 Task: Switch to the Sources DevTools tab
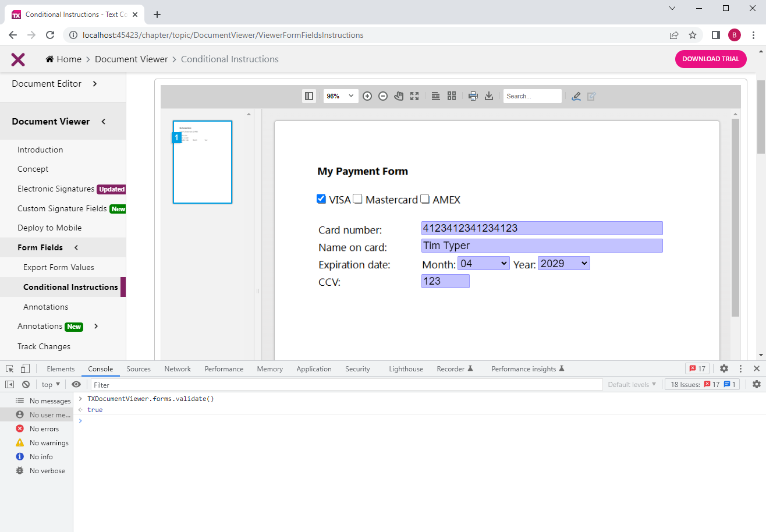[139, 368]
